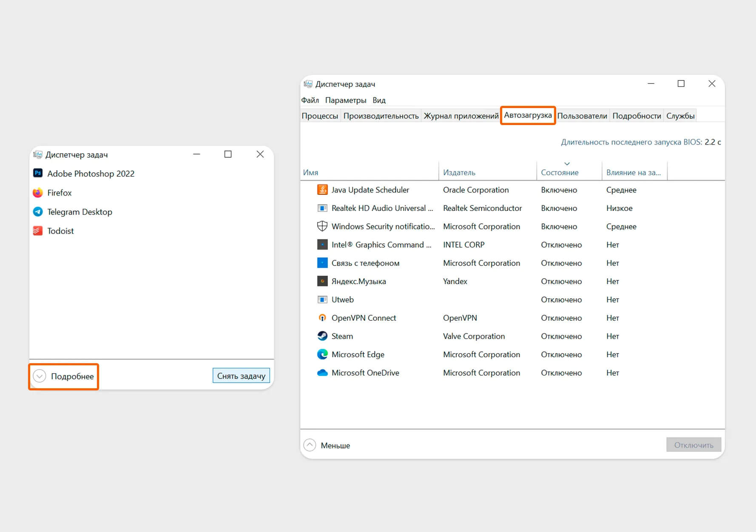This screenshot has height=532, width=756.
Task: Select the OpenVPN Connect icon
Action: 322,318
